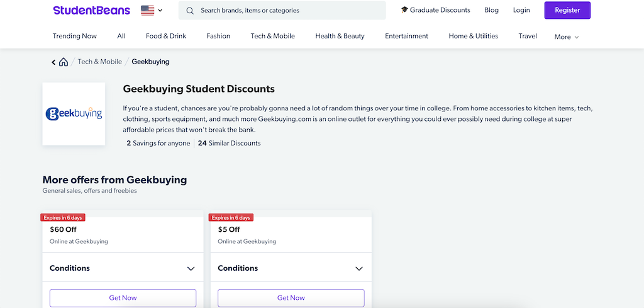This screenshot has width=644, height=308.
Task: Click the US flag country icon
Action: click(147, 10)
